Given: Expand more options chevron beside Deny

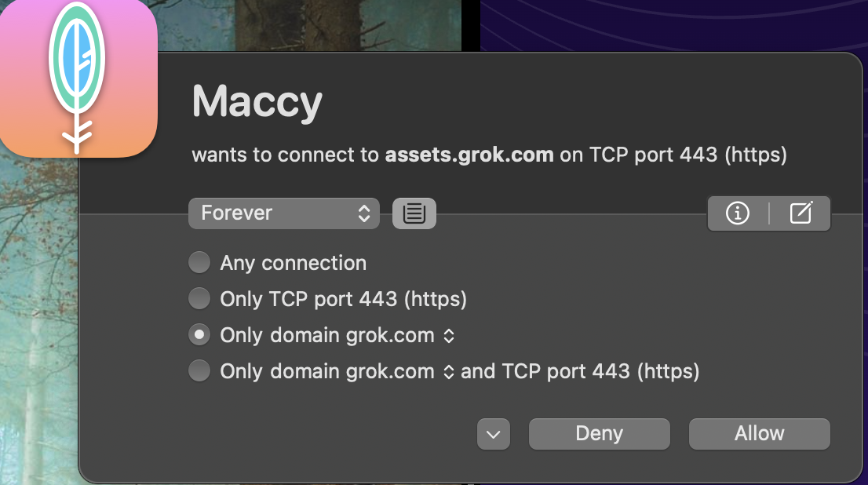Looking at the screenshot, I should click(x=493, y=434).
